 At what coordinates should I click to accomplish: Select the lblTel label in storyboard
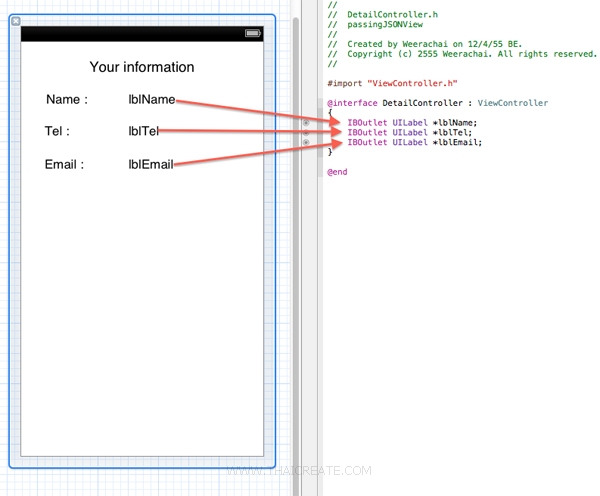pyautogui.click(x=143, y=131)
